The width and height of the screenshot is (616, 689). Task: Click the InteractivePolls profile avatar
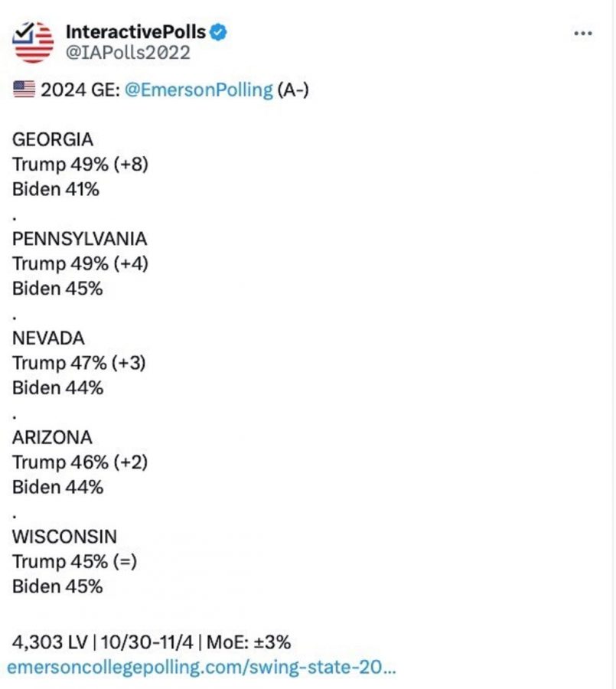[34, 41]
